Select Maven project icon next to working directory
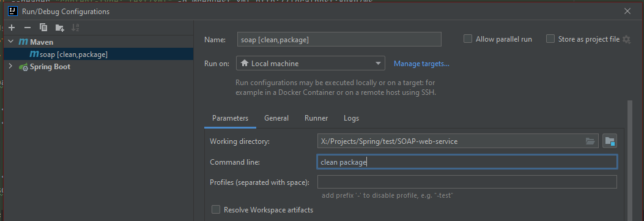Viewport: 644px width, 221px height. tap(610, 141)
